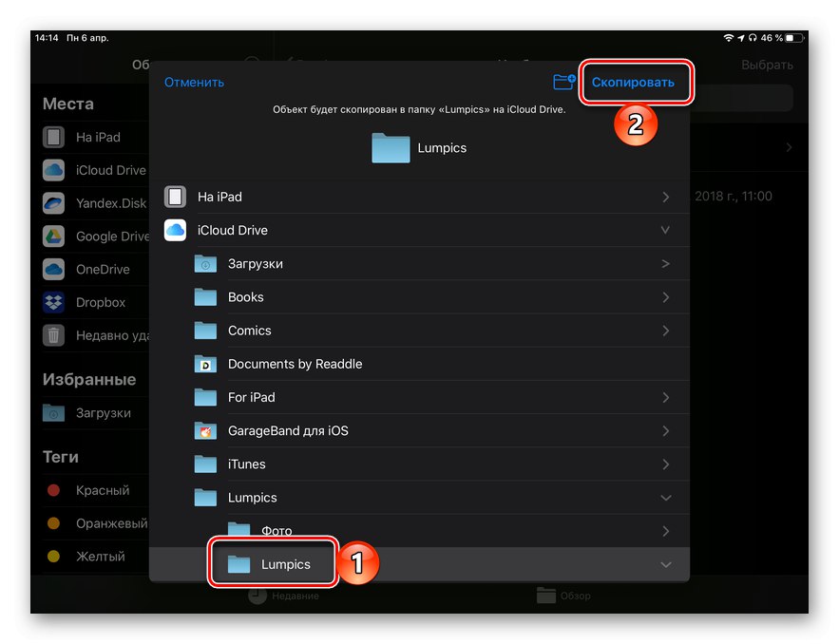Viewport: 839px width, 644px height.
Task: Select the iCloud Drive cloud icon in dialog
Action: coord(175,230)
